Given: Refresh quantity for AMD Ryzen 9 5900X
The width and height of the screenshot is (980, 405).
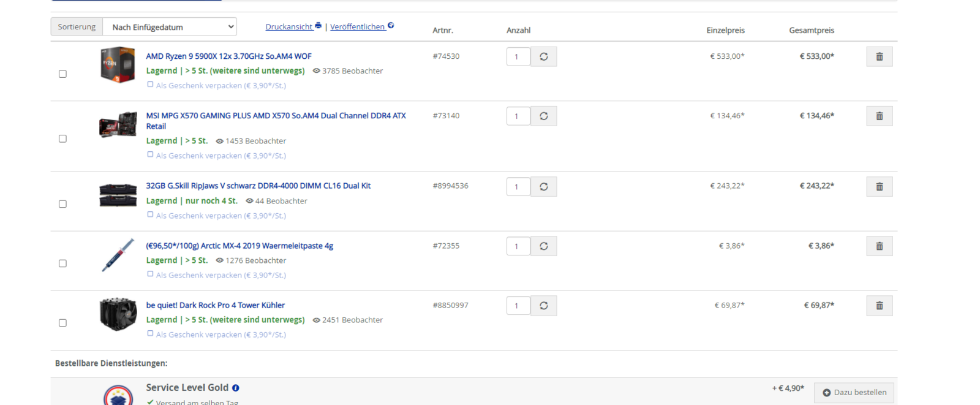Looking at the screenshot, I should 543,56.
